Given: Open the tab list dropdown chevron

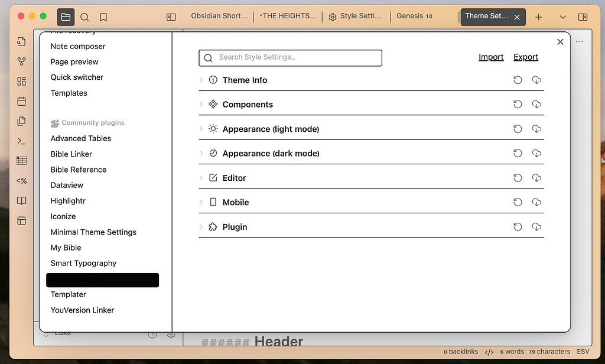Looking at the screenshot, I should (x=562, y=17).
